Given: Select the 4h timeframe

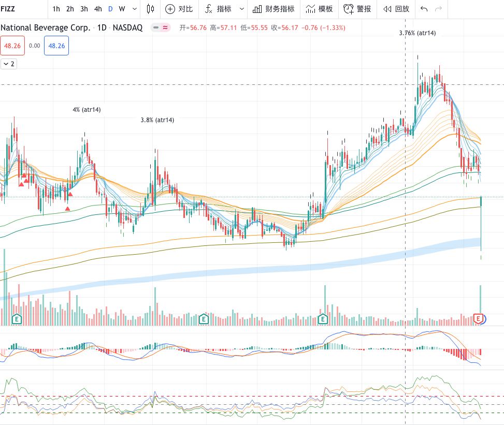Looking at the screenshot, I should [98, 9].
